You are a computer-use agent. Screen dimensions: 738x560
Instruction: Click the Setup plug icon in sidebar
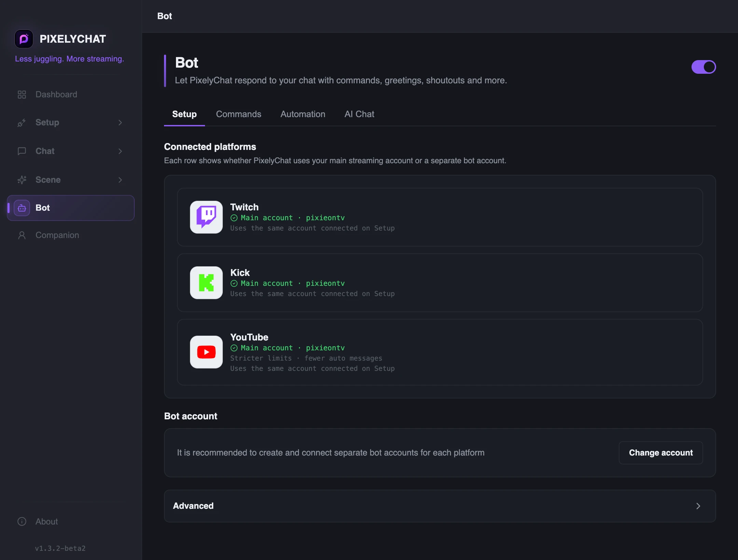tap(22, 123)
